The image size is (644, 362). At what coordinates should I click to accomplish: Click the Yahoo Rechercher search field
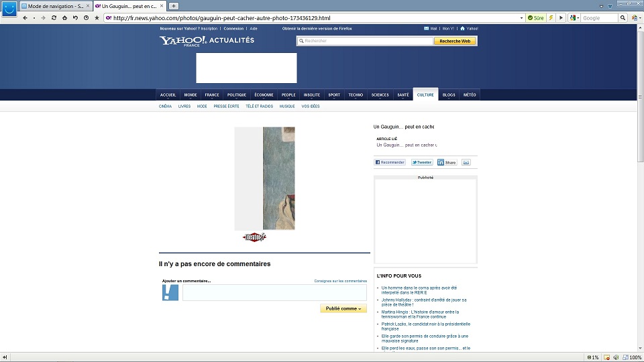point(365,41)
